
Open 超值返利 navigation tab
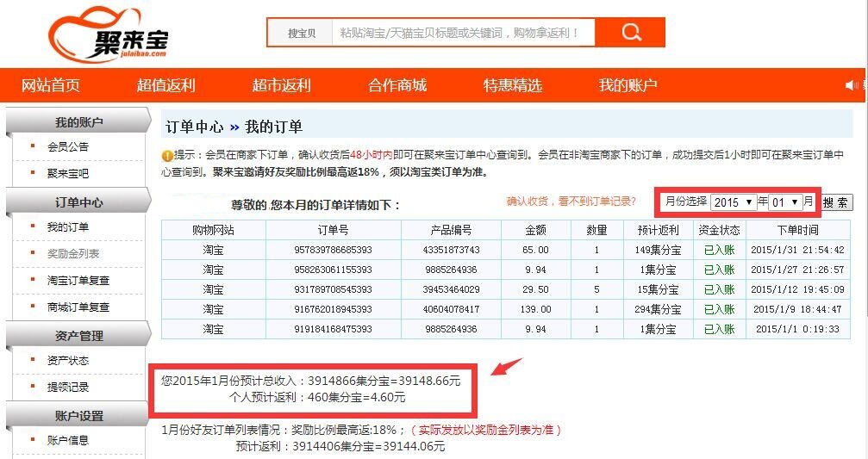tap(165, 85)
